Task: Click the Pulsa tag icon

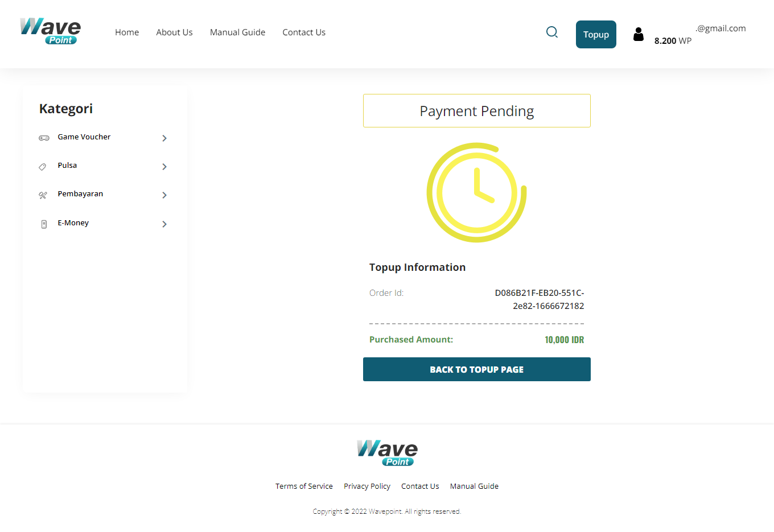Action: [43, 167]
